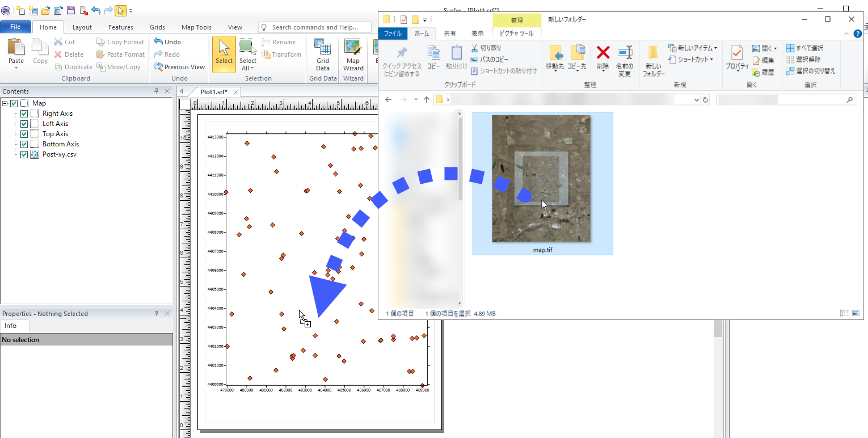Click the purple Save icon in Surfer's quick access toolbar
This screenshot has height=438, width=868.
point(71,10)
